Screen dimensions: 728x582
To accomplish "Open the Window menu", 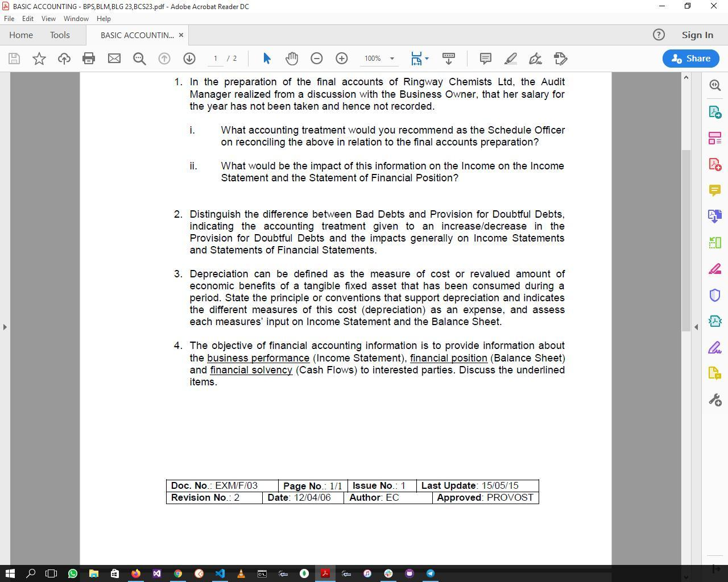I will tap(76, 19).
